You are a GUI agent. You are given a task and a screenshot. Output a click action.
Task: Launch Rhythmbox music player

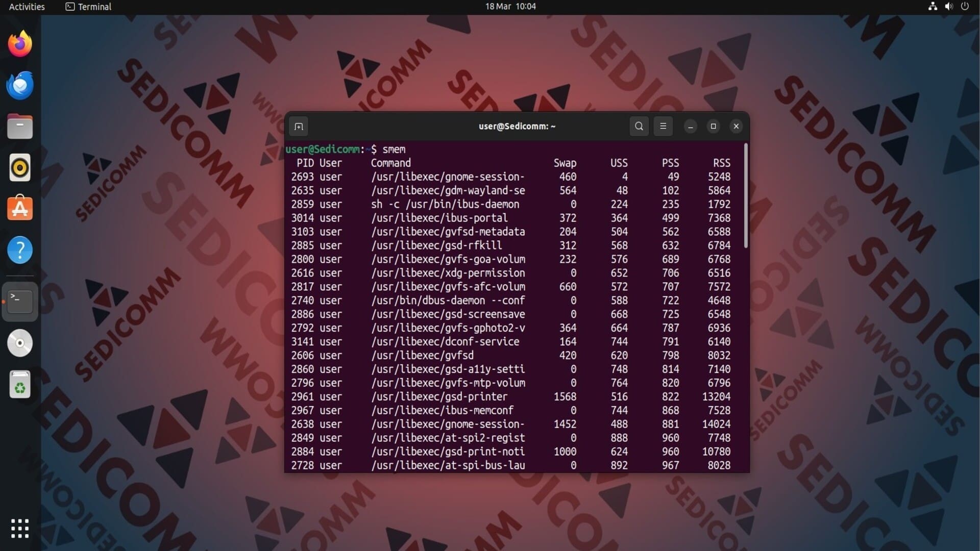pyautogui.click(x=20, y=168)
